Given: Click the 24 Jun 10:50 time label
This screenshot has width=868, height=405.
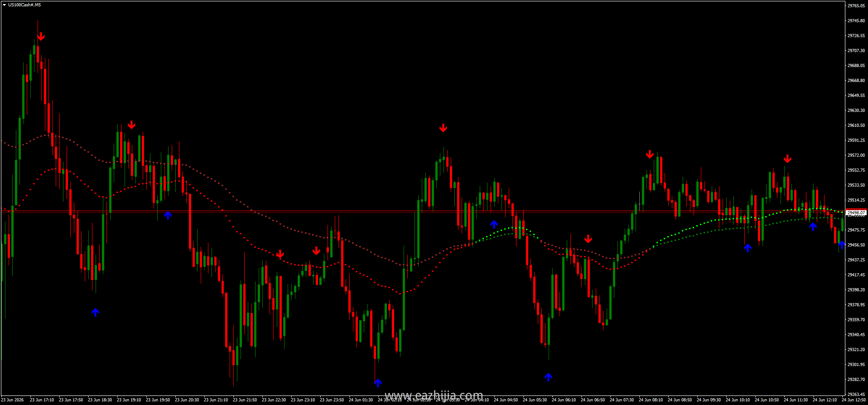Looking at the screenshot, I should coord(767,400).
